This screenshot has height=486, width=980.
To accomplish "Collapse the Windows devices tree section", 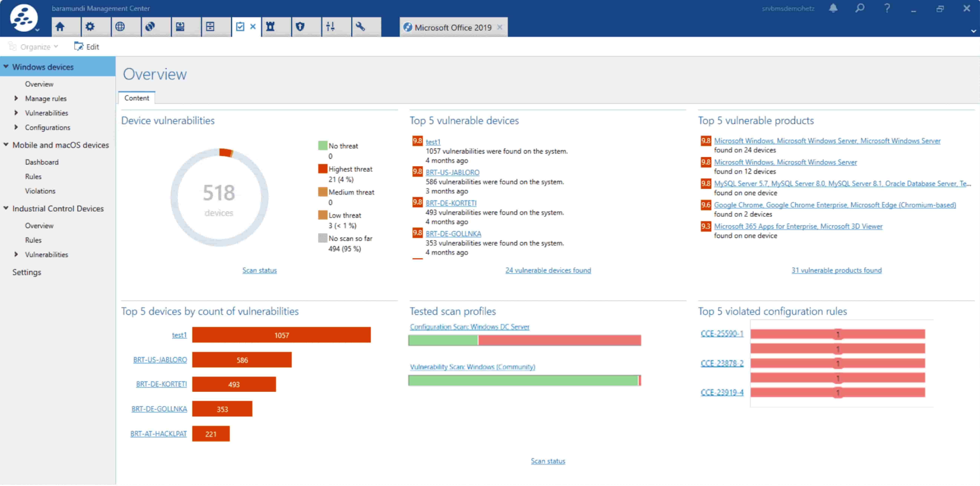I will pos(6,67).
